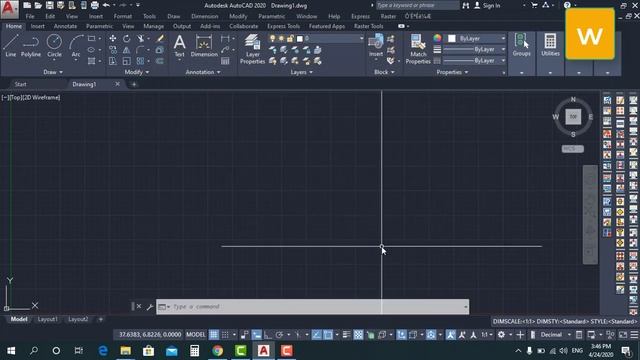Select the Text annotation tool
The height and width of the screenshot is (360, 640).
click(180, 46)
